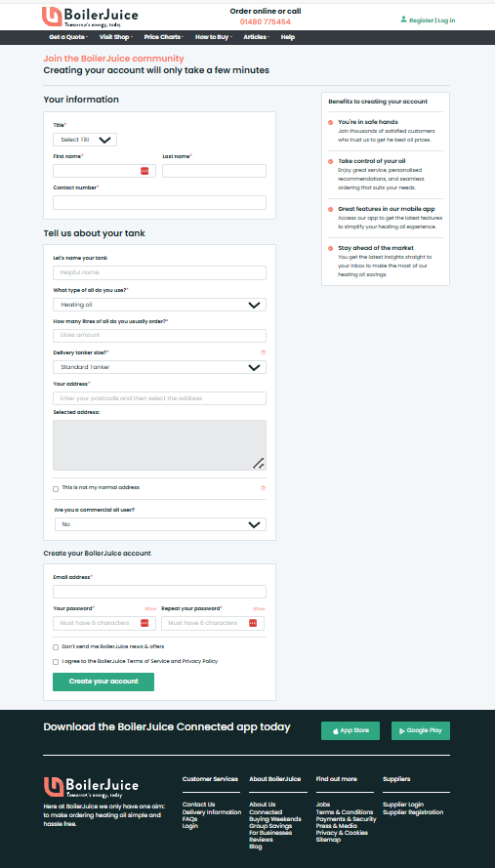The height and width of the screenshot is (868, 495).
Task: Tick 'This is not my normal address' checkbox
Action: pos(56,489)
